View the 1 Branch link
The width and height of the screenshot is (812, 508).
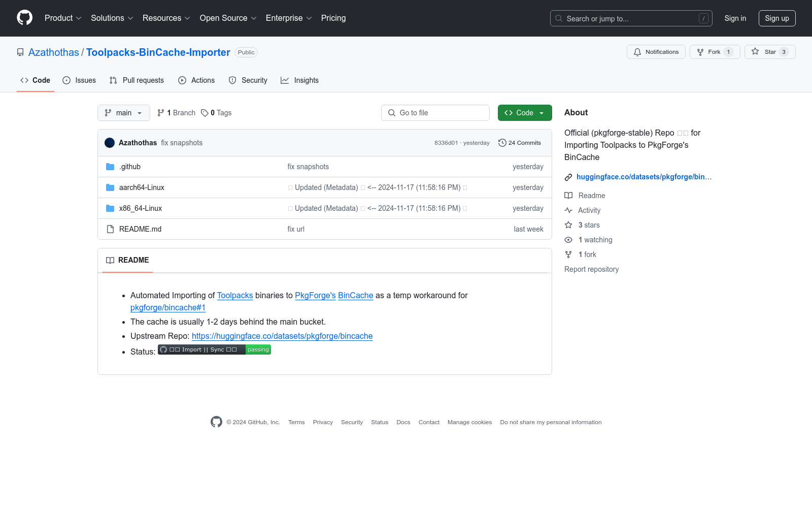point(176,113)
